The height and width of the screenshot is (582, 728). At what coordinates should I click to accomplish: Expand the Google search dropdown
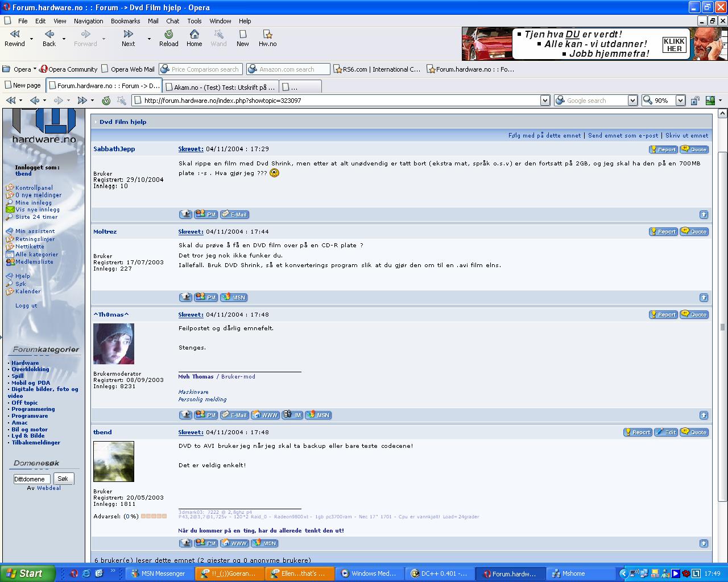point(632,101)
